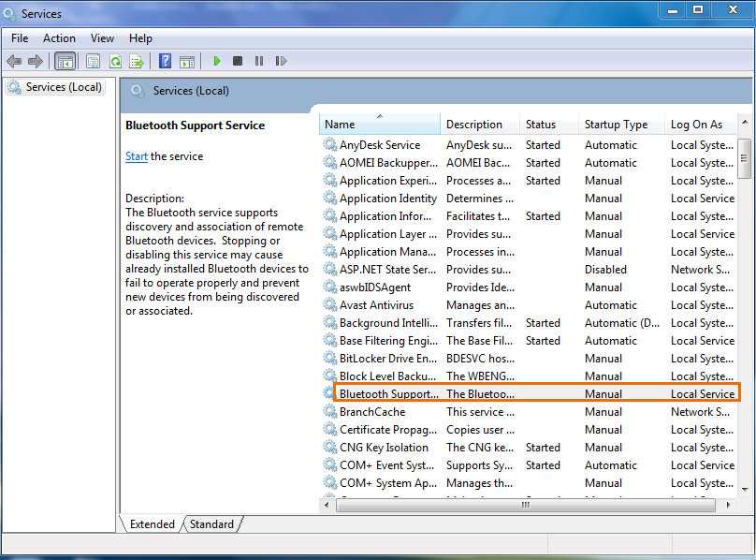Click the blue Help question mark icon
This screenshot has width=756, height=560.
165,61
